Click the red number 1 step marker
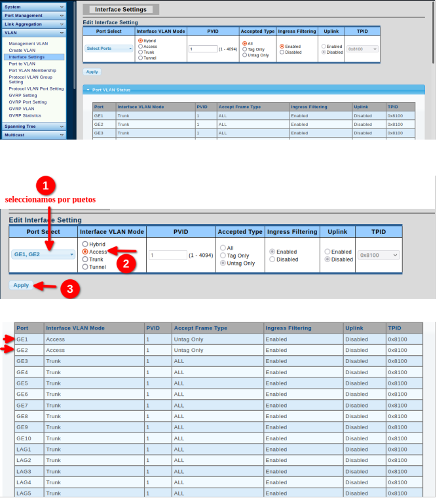The width and height of the screenshot is (448, 500). (x=45, y=185)
